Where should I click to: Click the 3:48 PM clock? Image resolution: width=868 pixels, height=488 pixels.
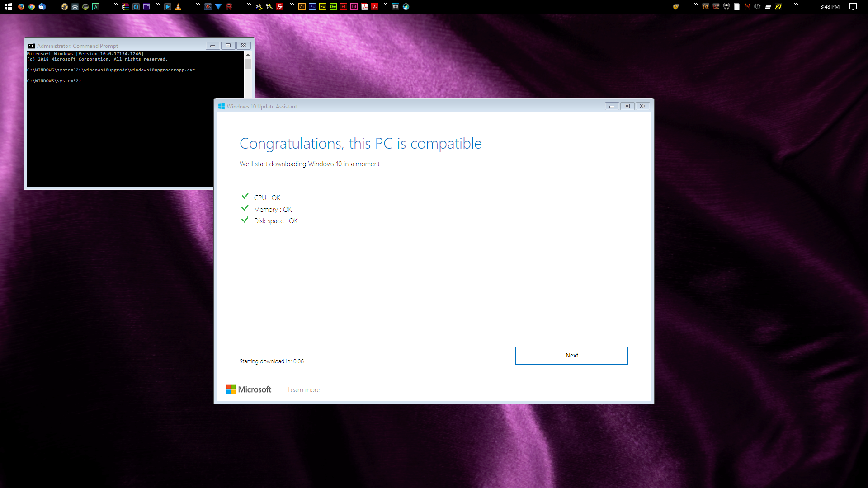(830, 7)
